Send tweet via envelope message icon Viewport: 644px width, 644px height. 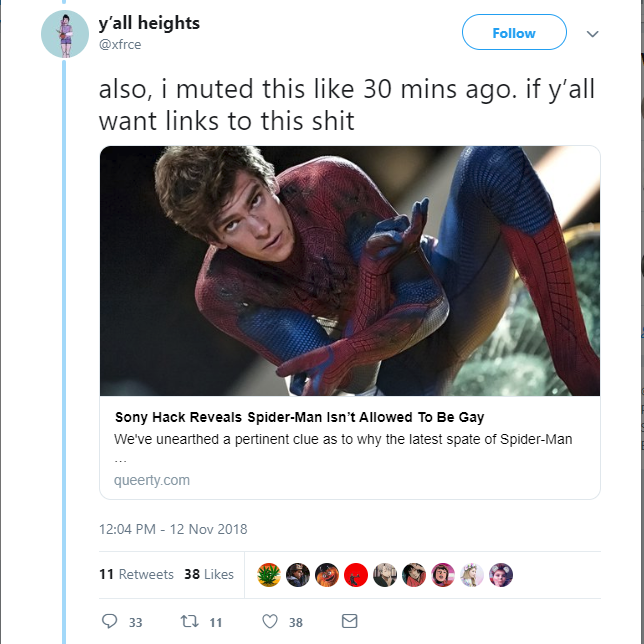click(350, 621)
